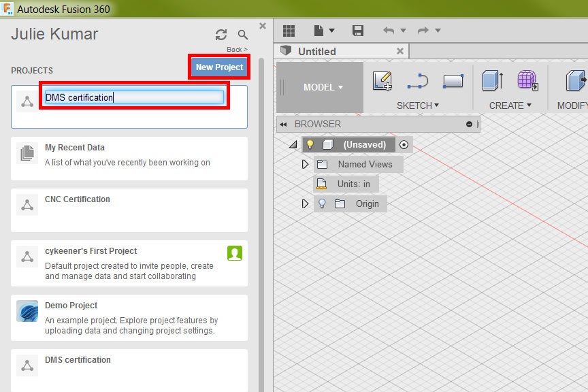Click the CNC Certification project icon
Screen dimensions: 588x392
[27, 205]
